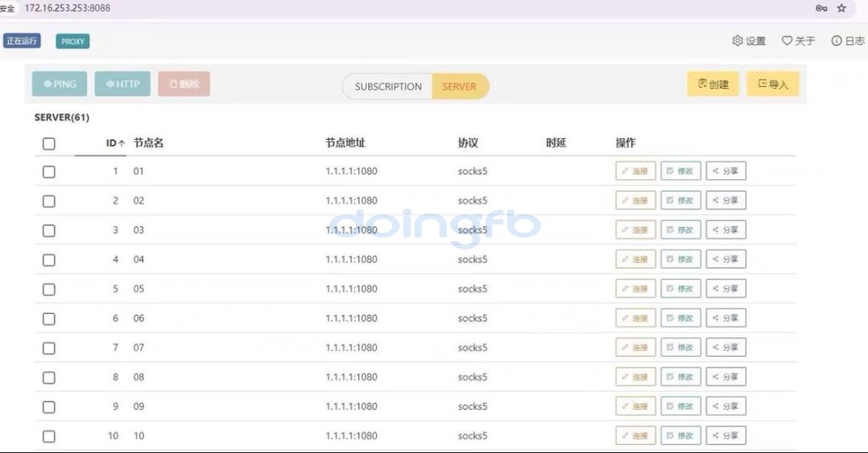The width and height of the screenshot is (868, 453).
Task: Select the checkbox for server 07
Action: 49,349
